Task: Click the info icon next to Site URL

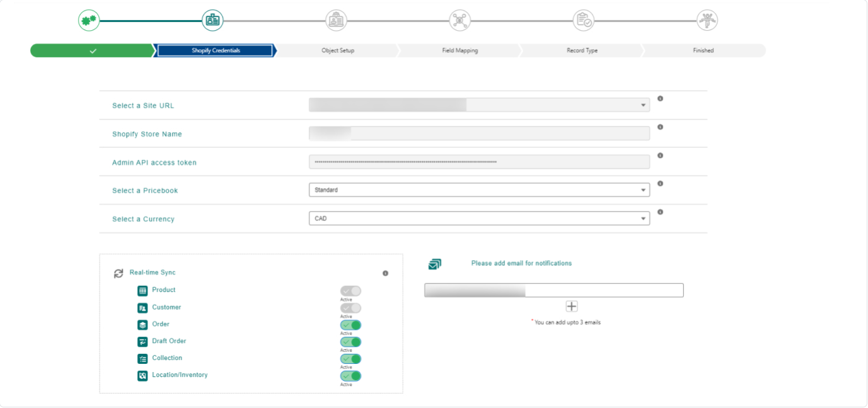Action: tap(660, 99)
